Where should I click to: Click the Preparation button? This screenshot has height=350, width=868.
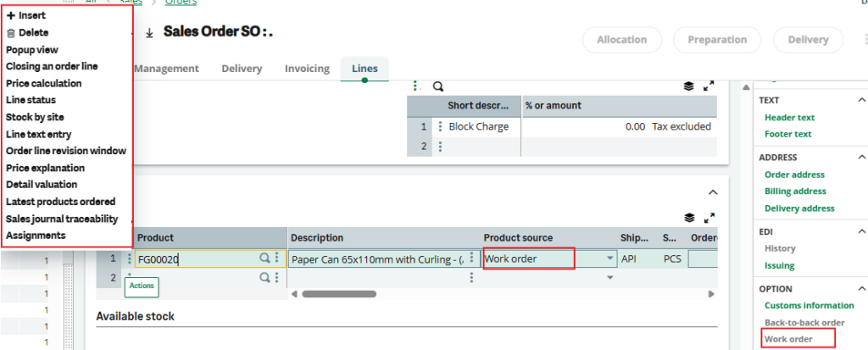point(717,40)
